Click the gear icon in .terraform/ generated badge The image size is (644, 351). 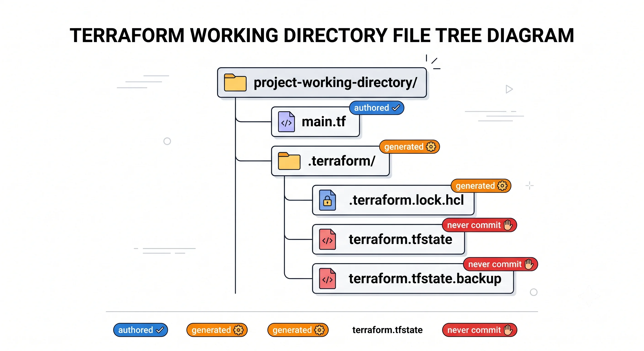pos(431,147)
